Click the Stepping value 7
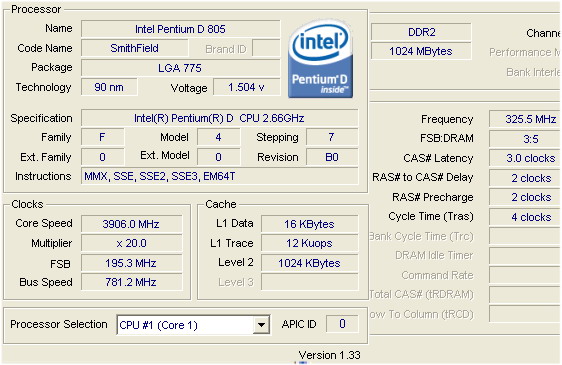The height and width of the screenshot is (365, 562). (x=332, y=137)
